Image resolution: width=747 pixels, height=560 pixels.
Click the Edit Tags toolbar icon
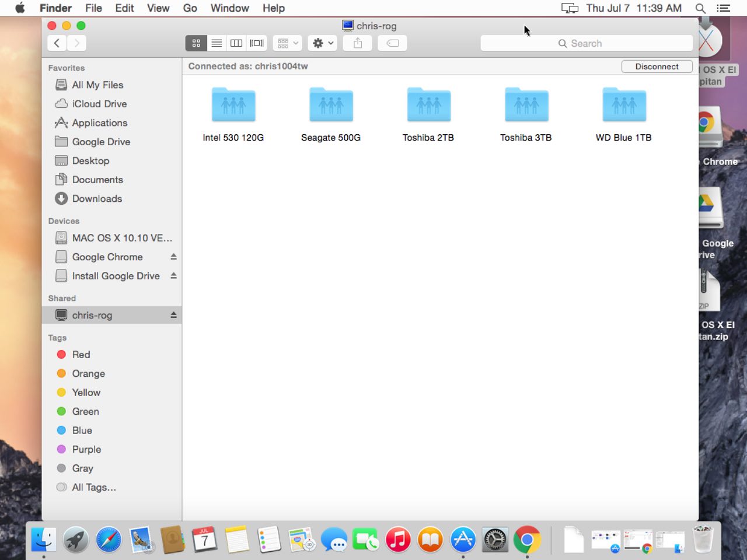coord(393,43)
